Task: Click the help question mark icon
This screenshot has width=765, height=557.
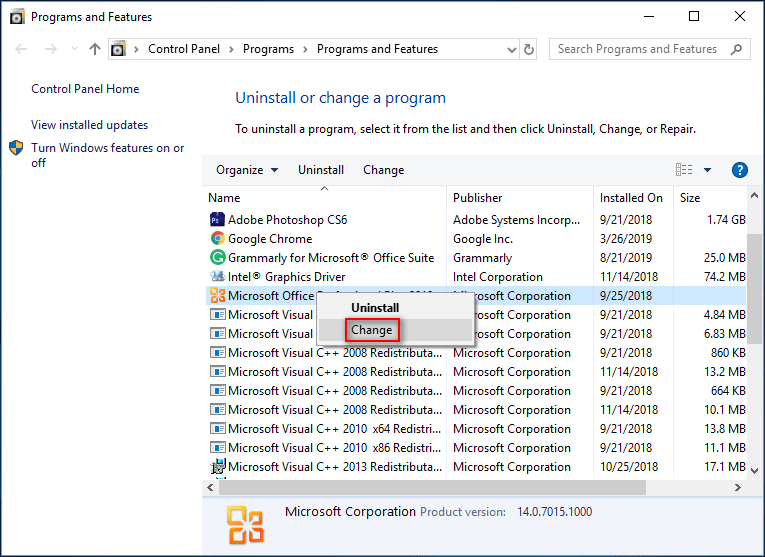Action: point(740,170)
